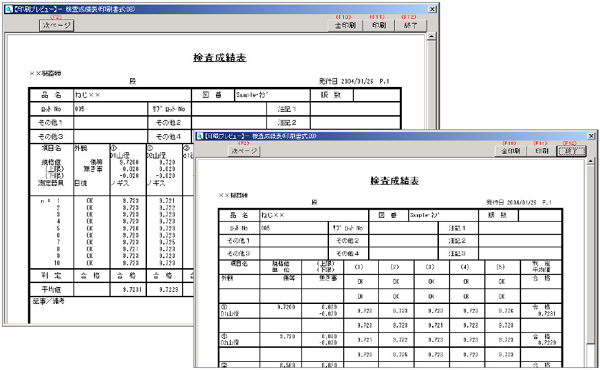
Task: Click column header (1) in front window
Action: tap(359, 267)
